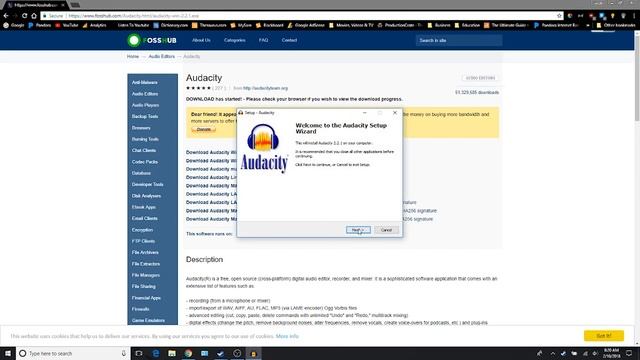640x360 pixels.
Task: Select Audio Players in the sidebar
Action: click(145, 105)
